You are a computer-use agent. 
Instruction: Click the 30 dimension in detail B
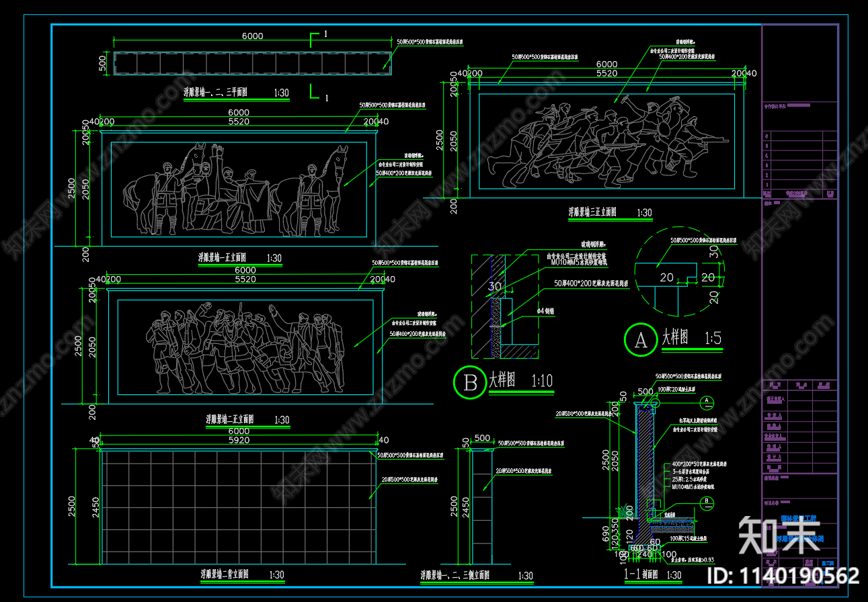coord(495,286)
